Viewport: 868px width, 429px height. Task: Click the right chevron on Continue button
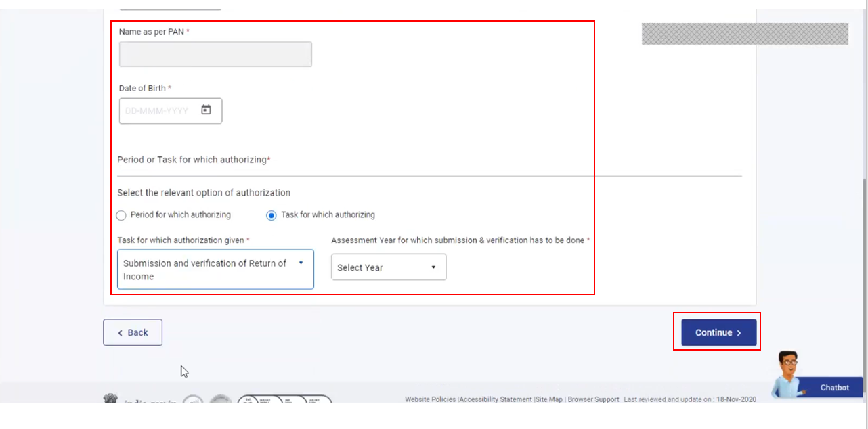tap(739, 333)
